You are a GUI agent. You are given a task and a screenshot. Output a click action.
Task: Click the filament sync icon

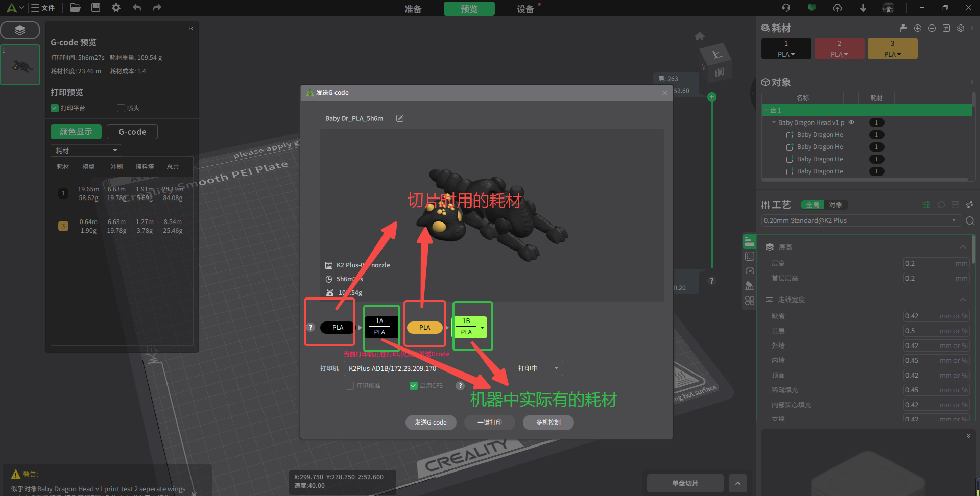(946, 28)
